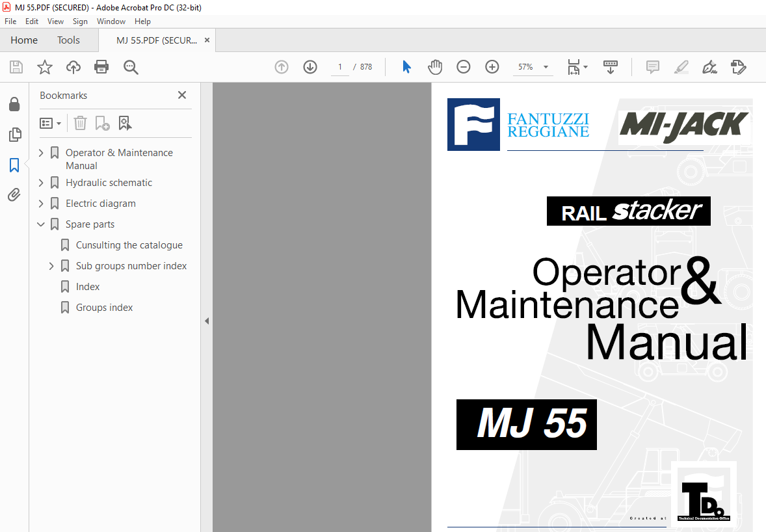The image size is (766, 532).
Task: Open the File menu
Action: tap(10, 21)
